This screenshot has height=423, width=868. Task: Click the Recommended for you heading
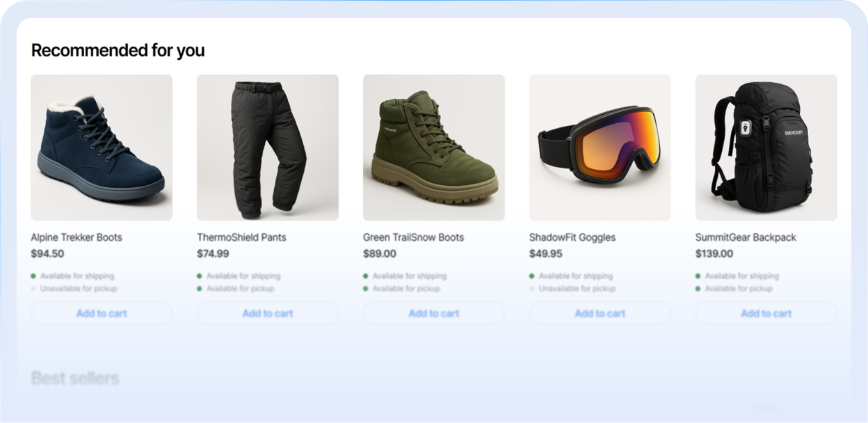point(118,50)
